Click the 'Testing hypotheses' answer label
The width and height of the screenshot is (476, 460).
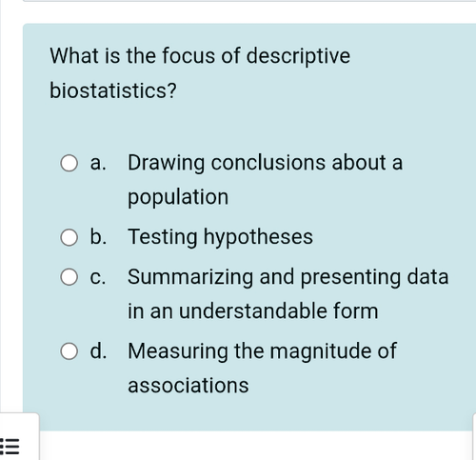tap(220, 237)
